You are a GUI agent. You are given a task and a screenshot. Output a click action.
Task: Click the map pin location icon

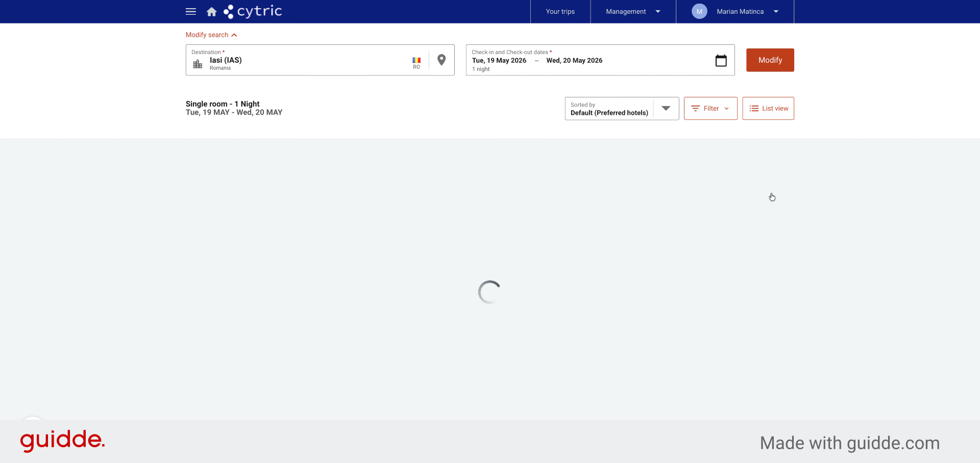[442, 60]
